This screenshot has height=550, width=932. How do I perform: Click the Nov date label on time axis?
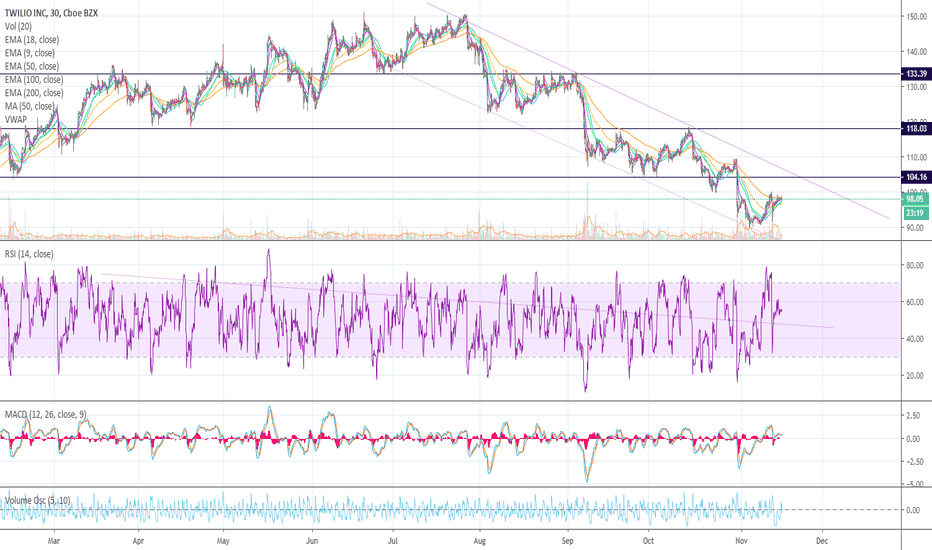[741, 541]
